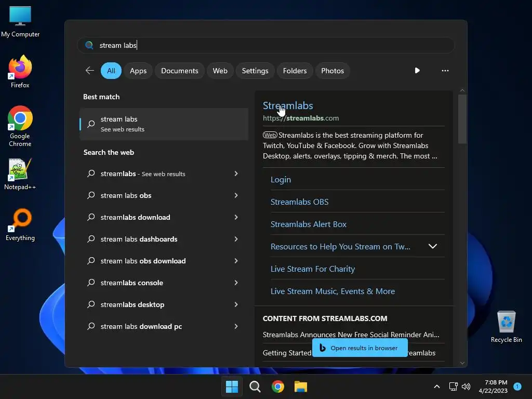This screenshot has height=399, width=532.
Task: Open 'Resources to Help You Stream on Tw...' link
Action: (x=340, y=247)
